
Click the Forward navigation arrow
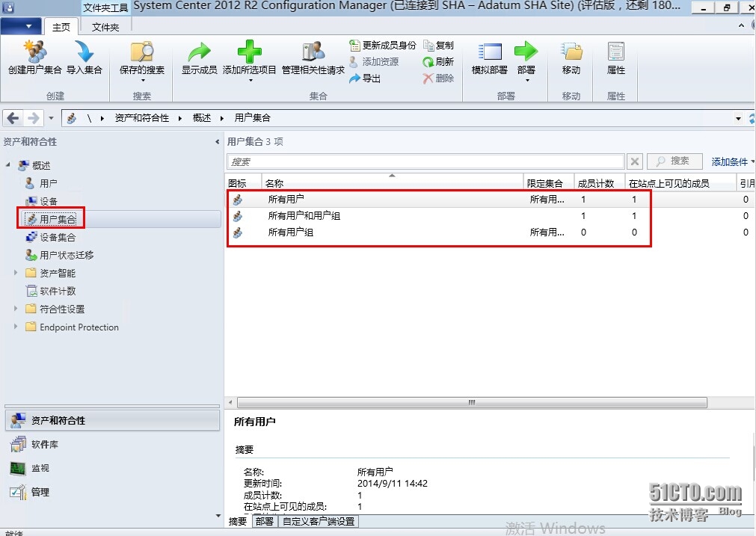(x=33, y=117)
